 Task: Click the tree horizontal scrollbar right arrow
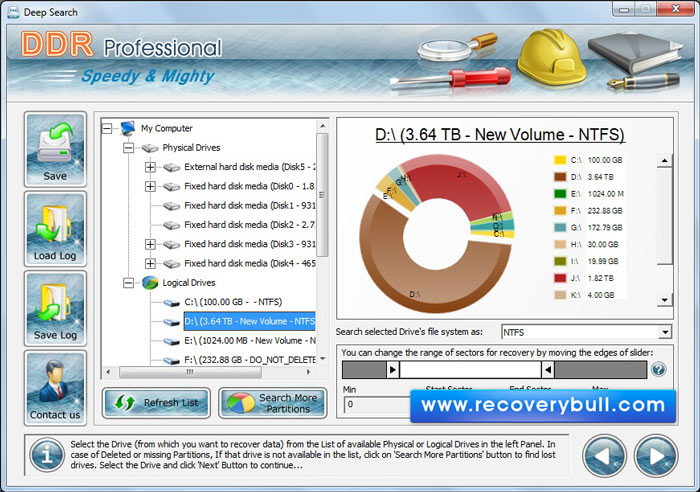pos(308,371)
